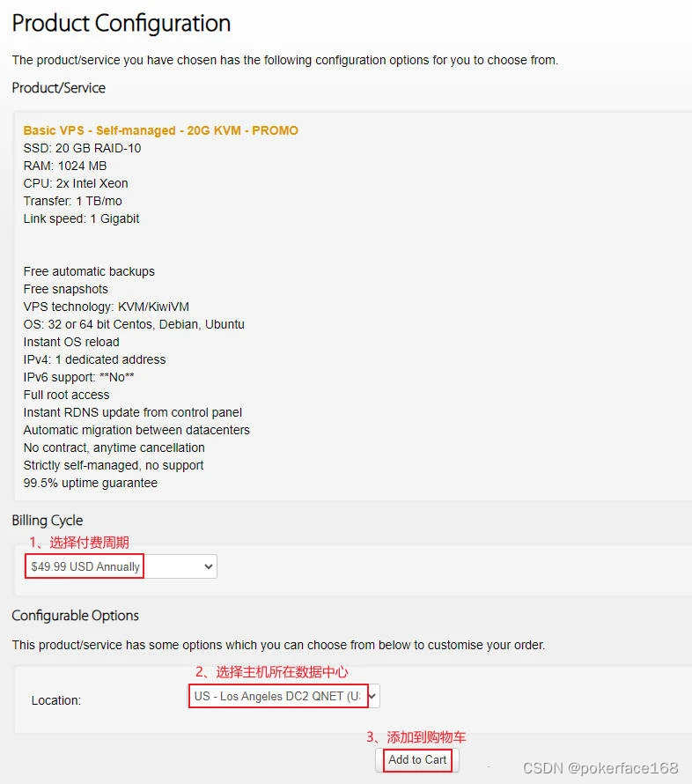Click the Link speed: 1 Gigabit line
Viewport: 692px width, 784px height.
pos(81,218)
